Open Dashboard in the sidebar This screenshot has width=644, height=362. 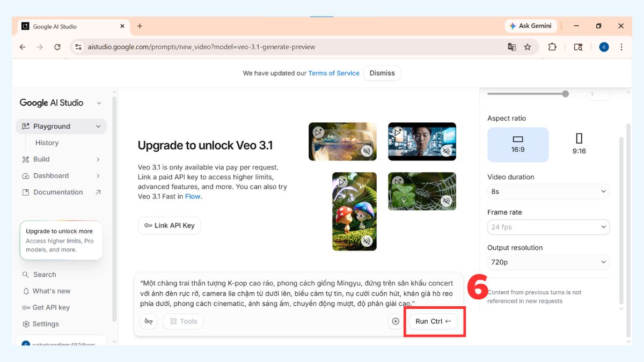click(51, 176)
